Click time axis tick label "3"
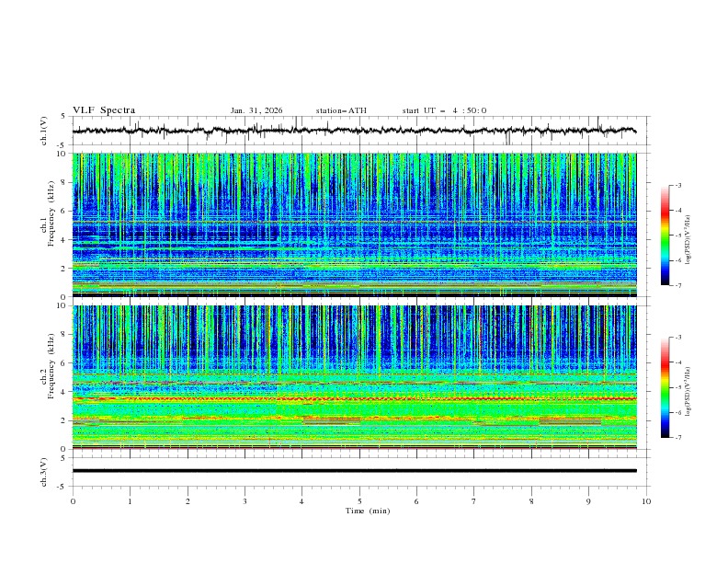The width and height of the screenshot is (728, 563). [x=245, y=501]
